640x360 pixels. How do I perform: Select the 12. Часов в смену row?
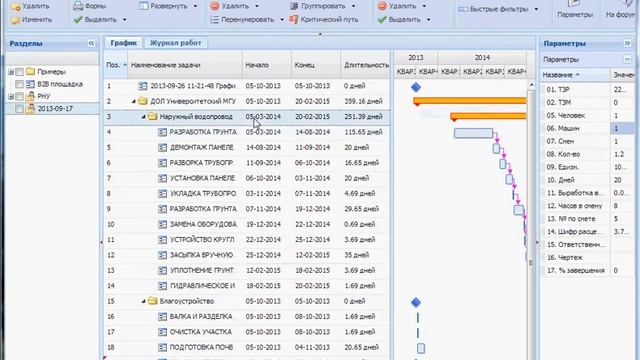(587, 206)
